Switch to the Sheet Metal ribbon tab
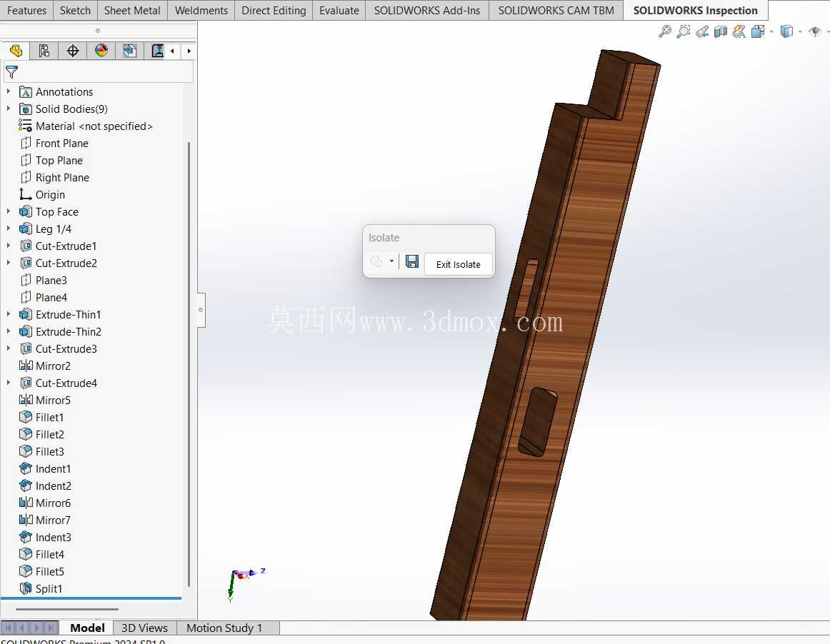The image size is (830, 644). (x=132, y=11)
